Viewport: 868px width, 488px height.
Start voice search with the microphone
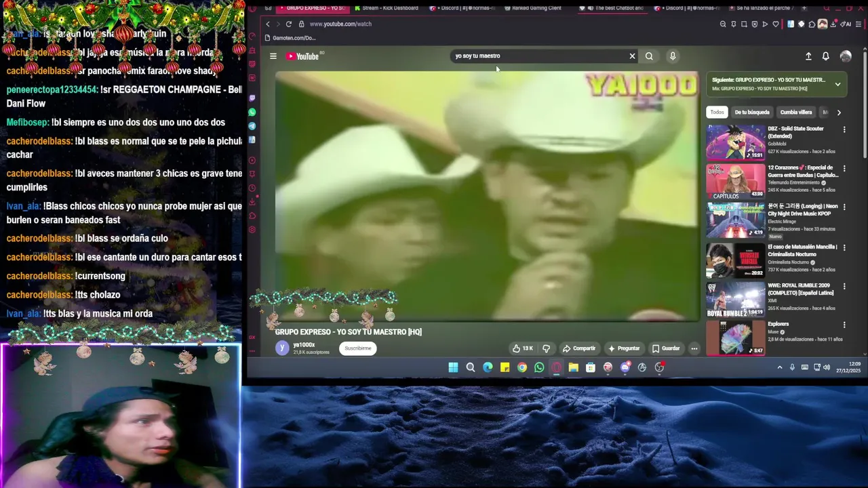click(673, 56)
